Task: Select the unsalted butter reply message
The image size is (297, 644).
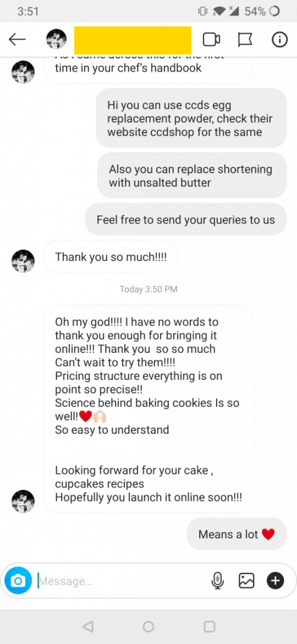Action: tap(192, 176)
